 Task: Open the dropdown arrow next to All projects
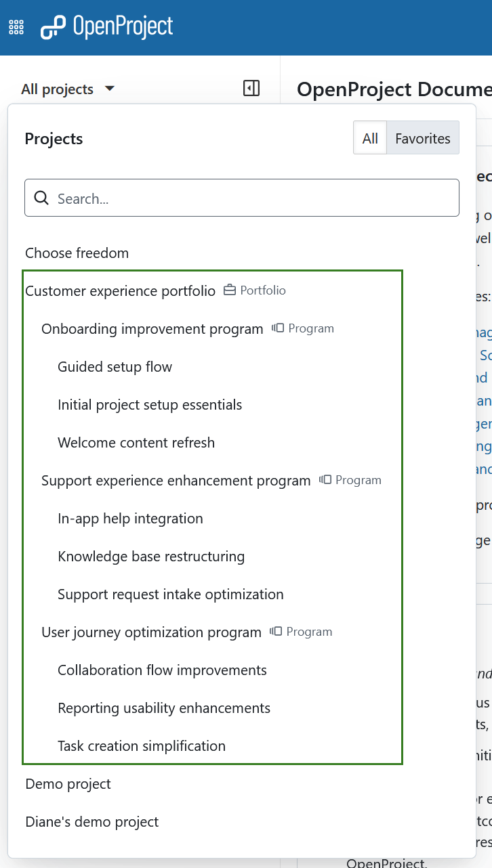(x=110, y=88)
